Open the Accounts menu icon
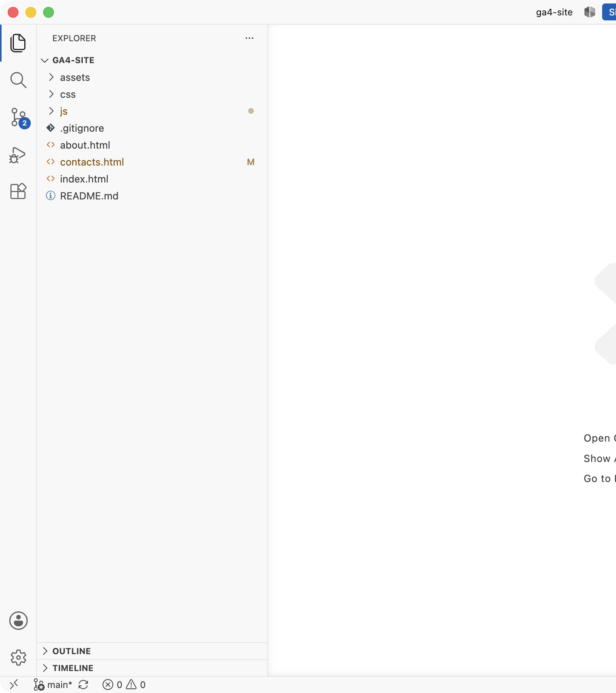616x693 pixels. pyautogui.click(x=18, y=621)
